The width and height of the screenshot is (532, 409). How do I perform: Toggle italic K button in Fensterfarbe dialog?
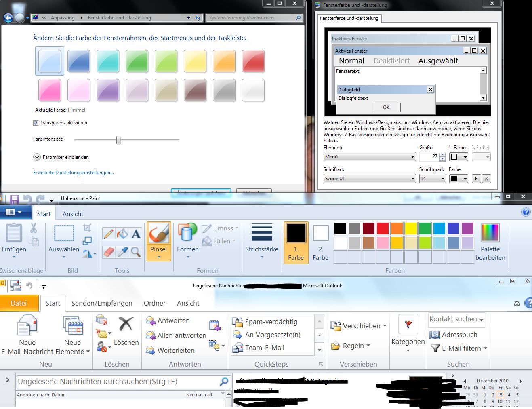coord(486,179)
